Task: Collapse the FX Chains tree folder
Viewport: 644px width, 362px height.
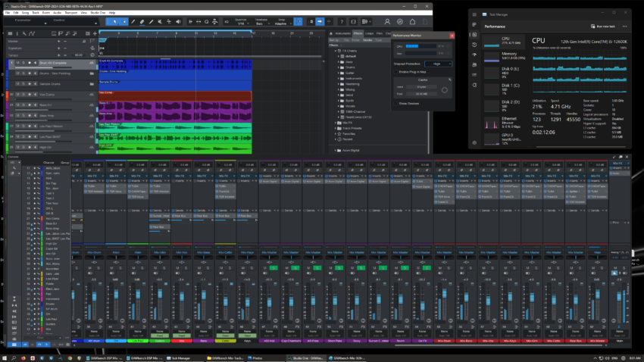Action: click(x=336, y=51)
